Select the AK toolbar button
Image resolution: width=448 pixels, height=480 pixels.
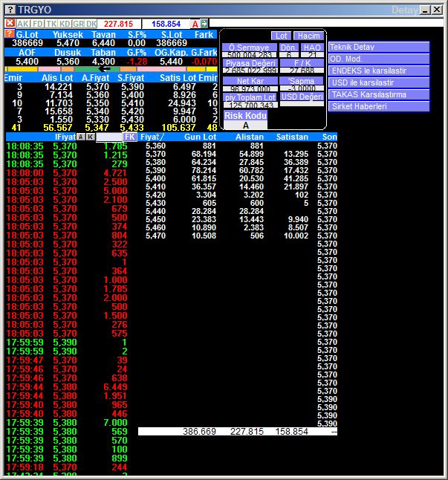(x=22, y=24)
